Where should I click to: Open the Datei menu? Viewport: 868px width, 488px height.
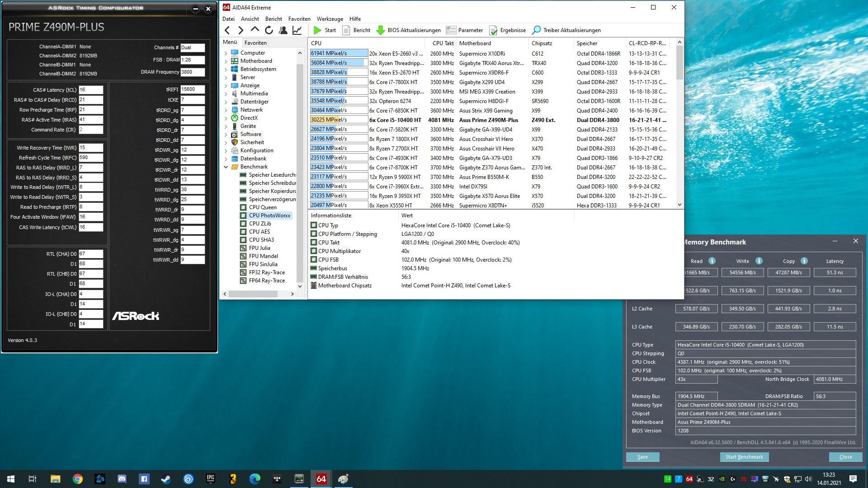[x=228, y=19]
